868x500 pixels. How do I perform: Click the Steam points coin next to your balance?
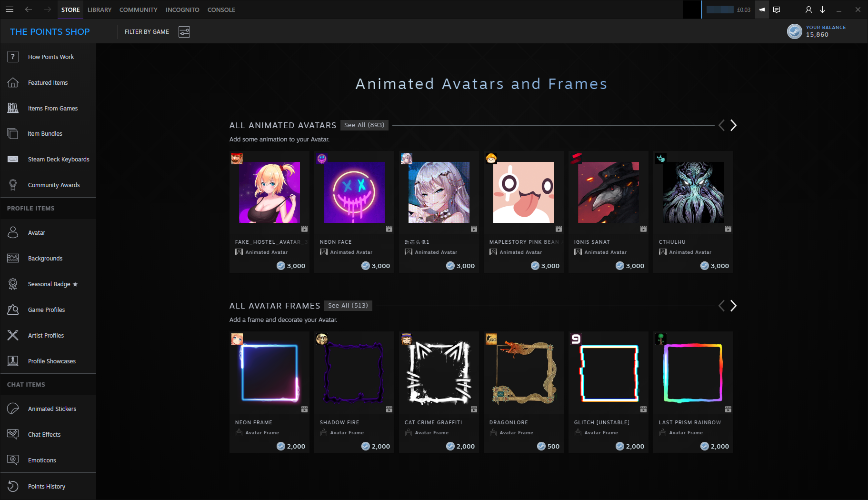click(x=794, y=31)
